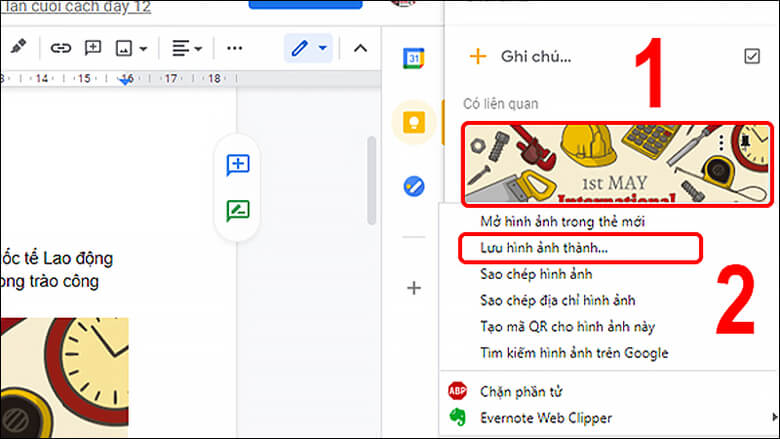The image size is (780, 439).
Task: Open the three-dot more toolbar options
Action: coord(235,48)
